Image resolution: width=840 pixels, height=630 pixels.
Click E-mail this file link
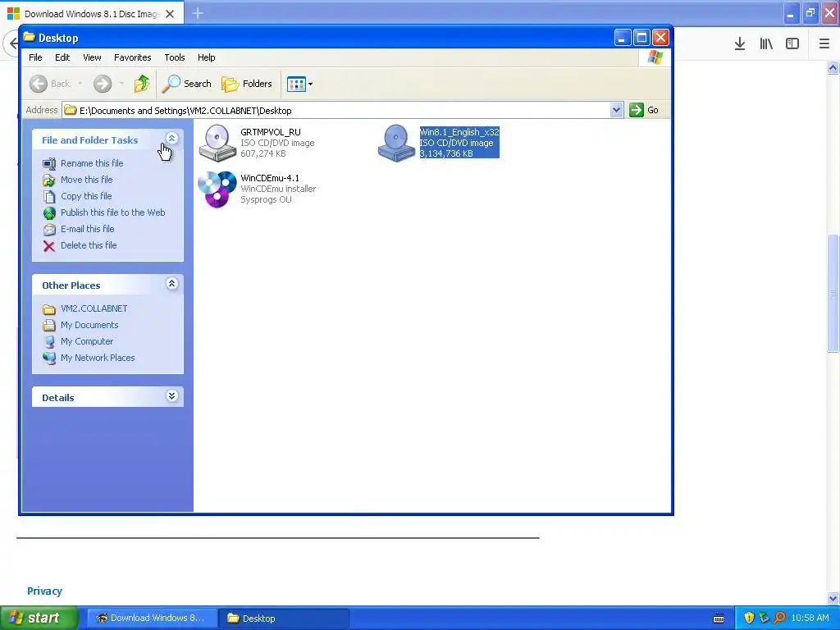click(x=87, y=229)
